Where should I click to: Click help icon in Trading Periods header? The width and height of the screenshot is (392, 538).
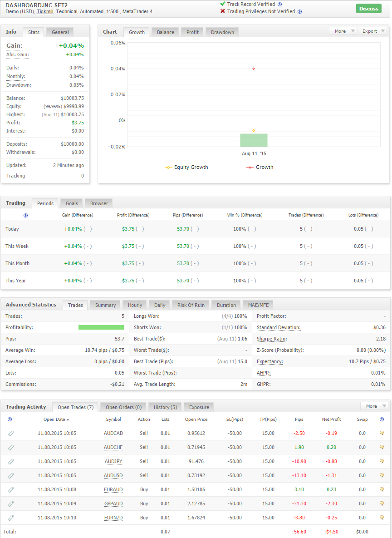[x=25, y=216]
